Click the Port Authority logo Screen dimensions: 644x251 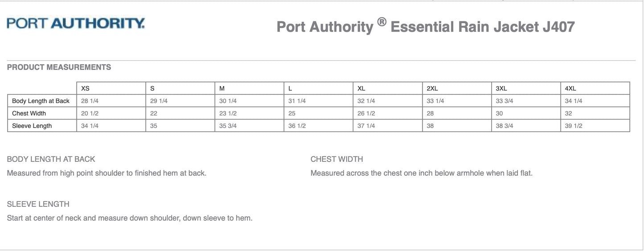click(76, 23)
